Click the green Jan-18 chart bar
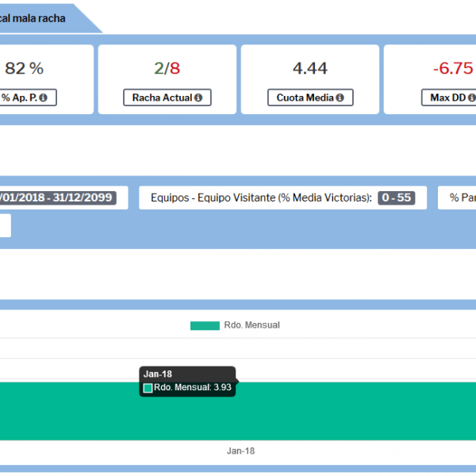476x476 pixels. (317, 413)
